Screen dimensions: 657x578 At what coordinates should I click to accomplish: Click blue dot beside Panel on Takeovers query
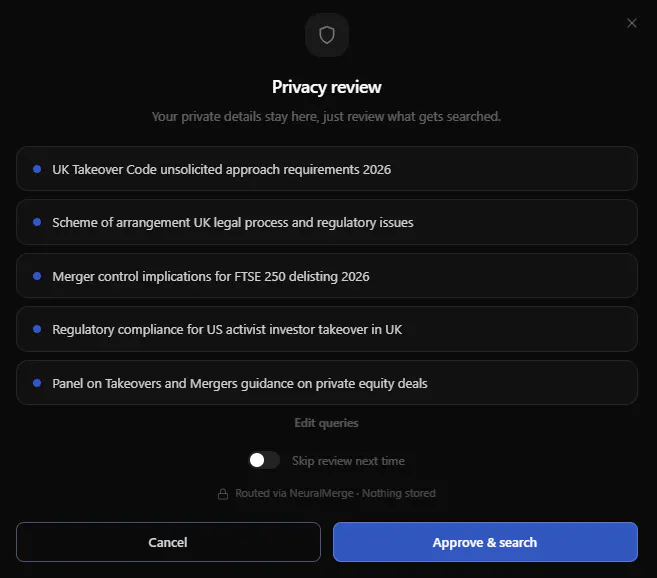(37, 383)
